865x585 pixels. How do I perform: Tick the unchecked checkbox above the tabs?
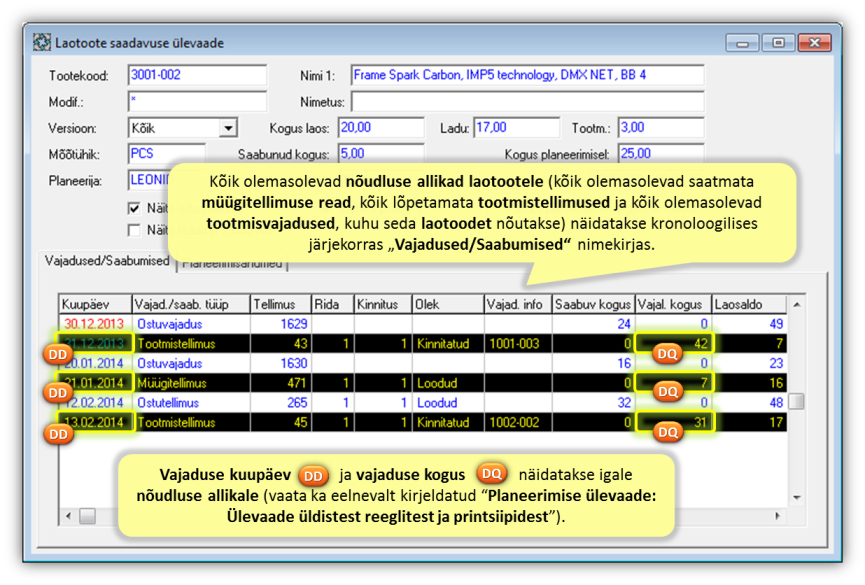click(134, 230)
